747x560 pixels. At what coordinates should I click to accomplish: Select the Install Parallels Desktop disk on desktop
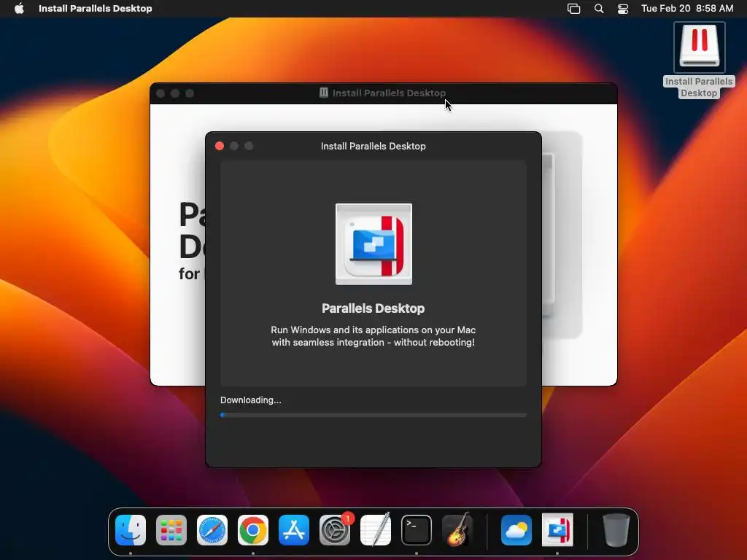point(699,60)
